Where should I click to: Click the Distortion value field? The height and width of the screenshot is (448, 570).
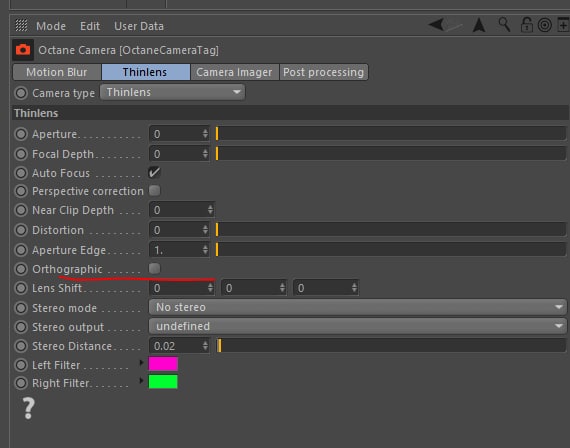tap(179, 230)
